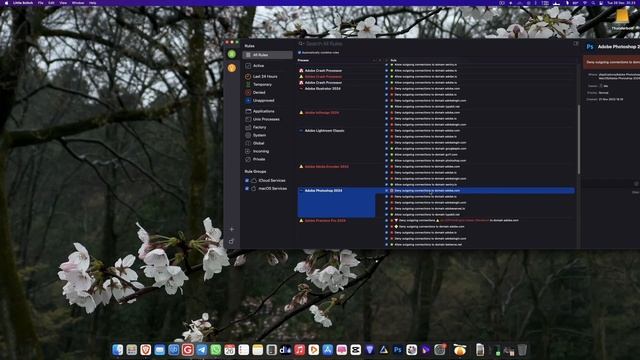Open the Help menu
The width and height of the screenshot is (640, 360).
tap(93, 3)
